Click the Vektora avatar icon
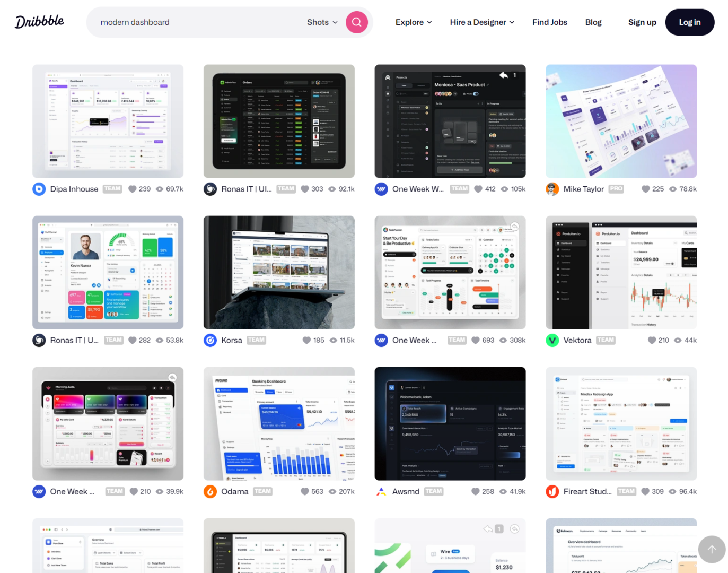Screen dimensions: 728x573 tap(552, 340)
